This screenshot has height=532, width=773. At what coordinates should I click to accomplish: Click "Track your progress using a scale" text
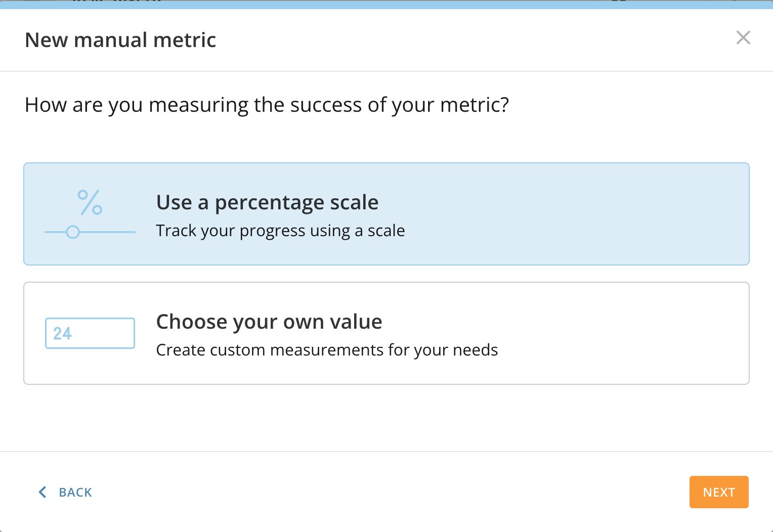pyautogui.click(x=280, y=231)
